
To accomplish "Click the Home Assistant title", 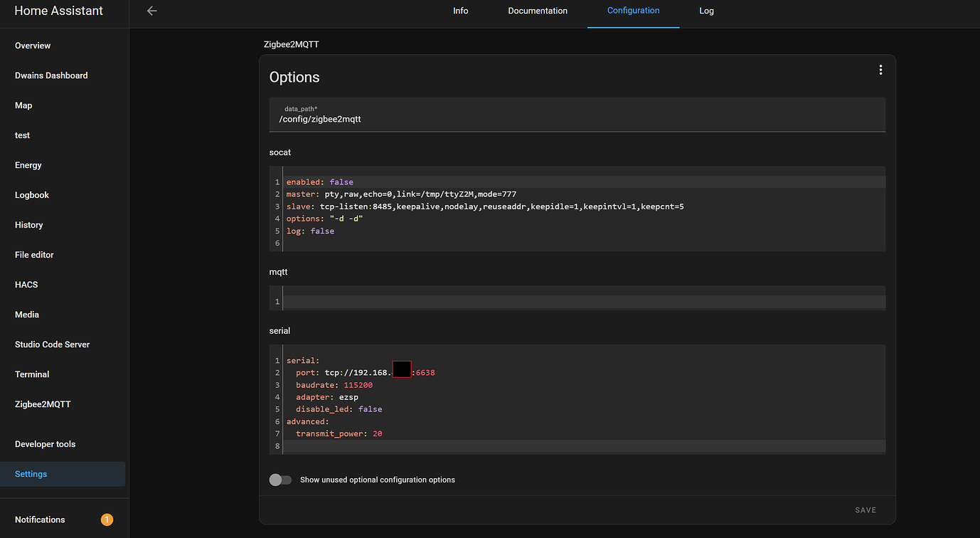I will [x=58, y=11].
